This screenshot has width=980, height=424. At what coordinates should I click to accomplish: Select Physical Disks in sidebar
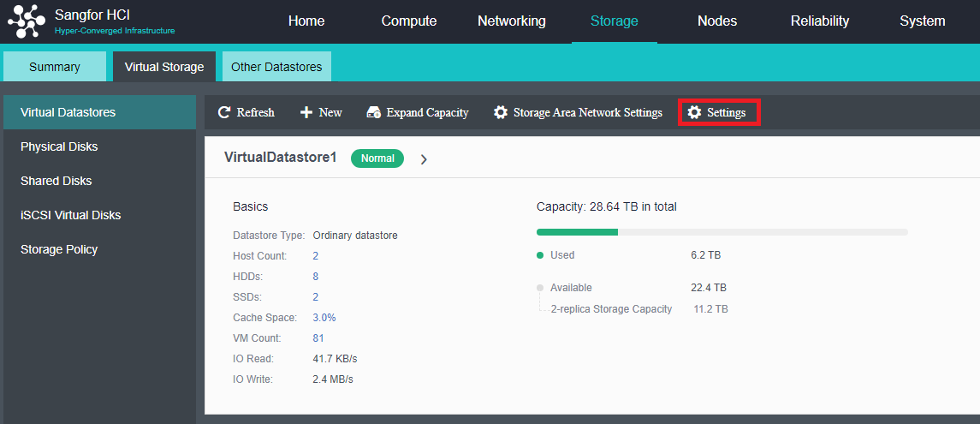pyautogui.click(x=59, y=146)
